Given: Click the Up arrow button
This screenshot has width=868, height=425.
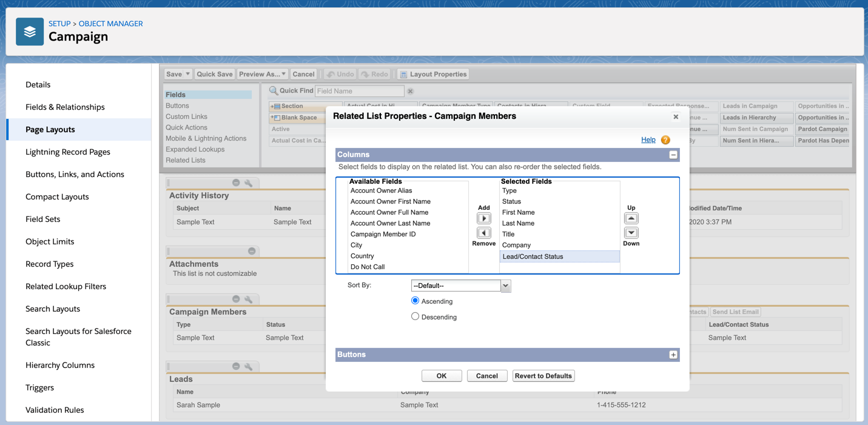Looking at the screenshot, I should pos(631,218).
